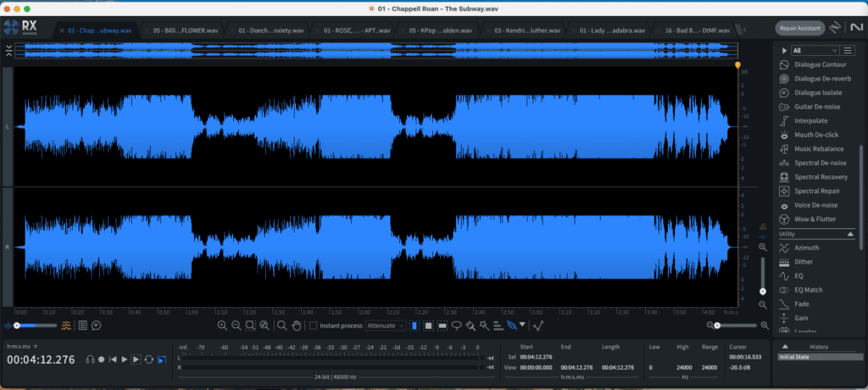
Task: Switch to the 05 - KPop …olden.wav tab
Action: pos(438,31)
